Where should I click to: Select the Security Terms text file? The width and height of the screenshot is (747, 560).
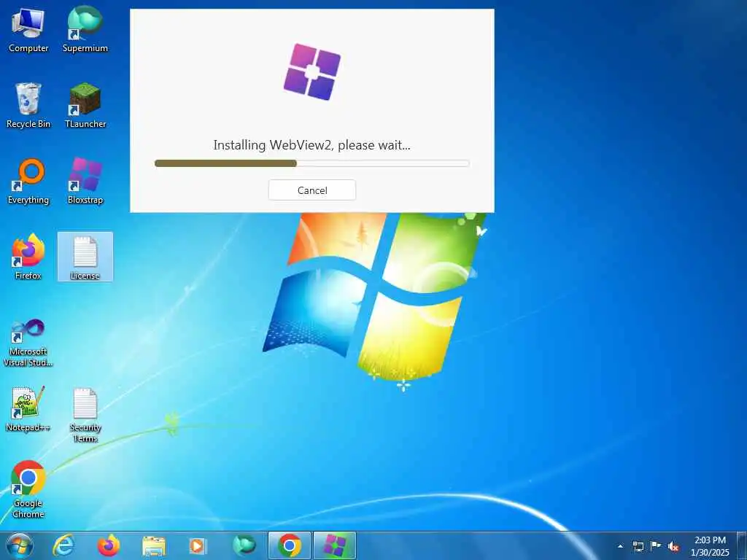(85, 415)
